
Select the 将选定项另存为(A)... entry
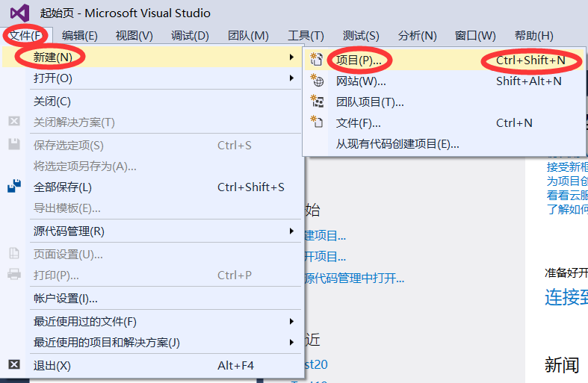[x=152, y=166]
